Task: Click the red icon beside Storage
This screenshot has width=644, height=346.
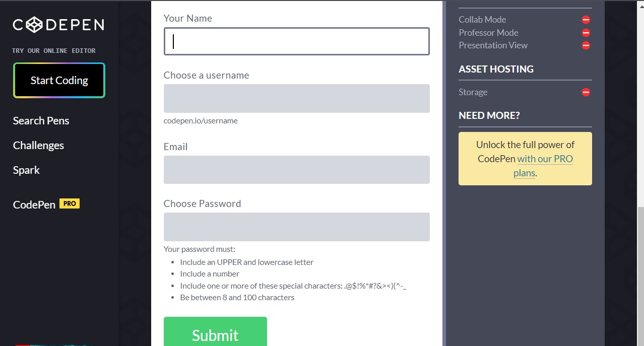Action: point(586,92)
